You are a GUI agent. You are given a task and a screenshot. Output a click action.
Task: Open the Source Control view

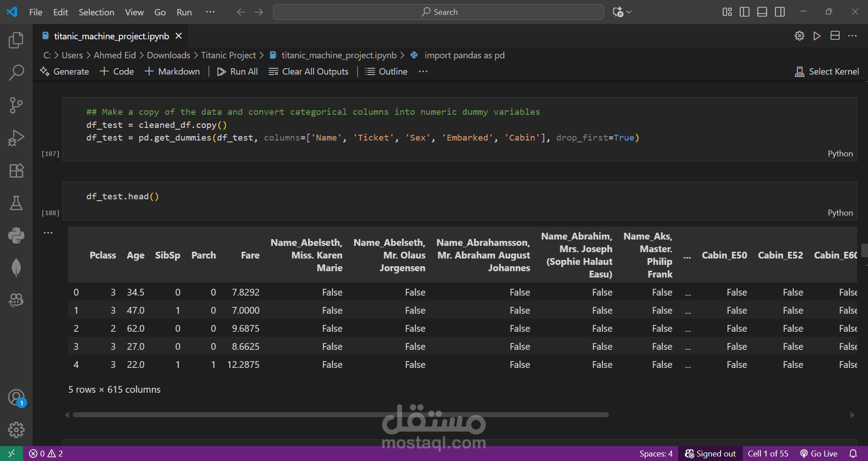[16, 105]
